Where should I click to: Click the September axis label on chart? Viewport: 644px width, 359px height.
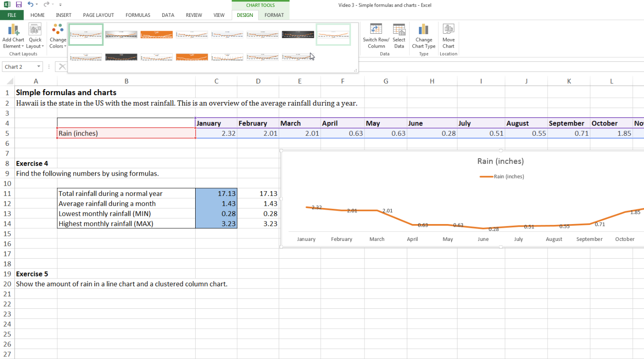click(x=589, y=239)
